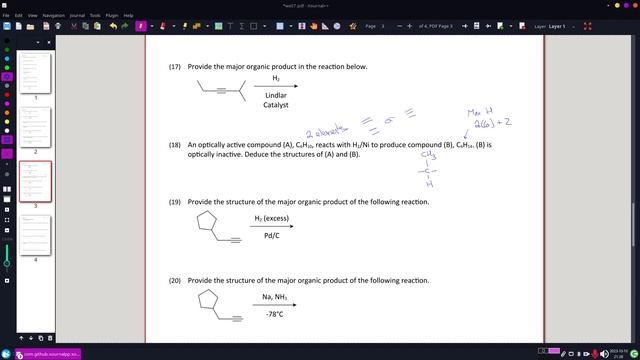Pick the yellow color swatch
Image resolution: width=640 pixels, height=360 pixels.
click(x=7, y=122)
